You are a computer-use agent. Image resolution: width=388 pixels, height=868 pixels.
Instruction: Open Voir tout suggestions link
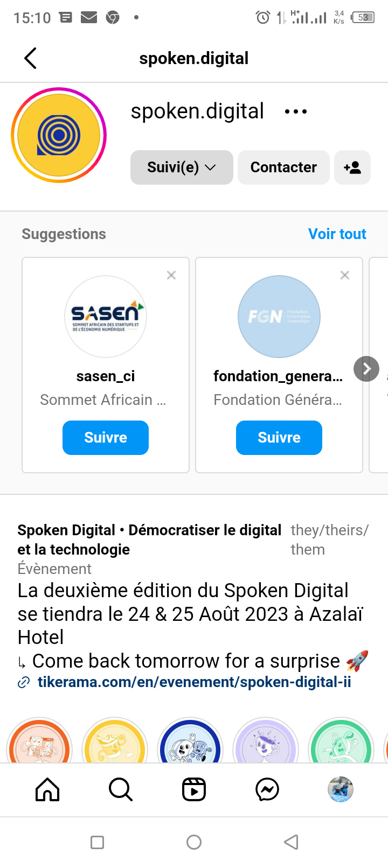coord(337,234)
